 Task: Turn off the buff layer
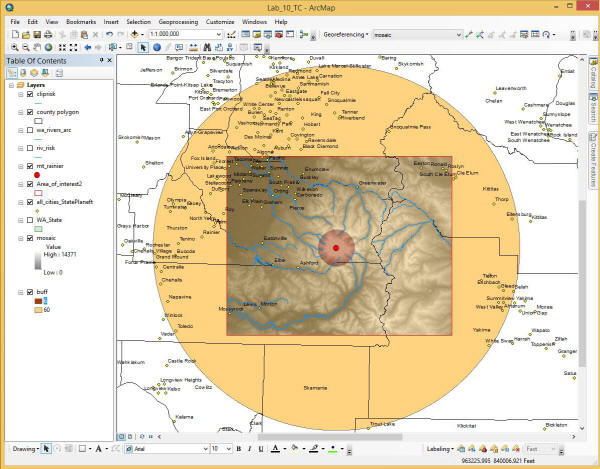30,292
